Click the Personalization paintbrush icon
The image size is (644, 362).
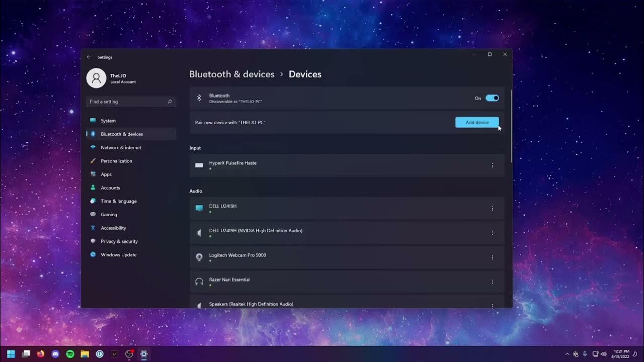point(93,161)
